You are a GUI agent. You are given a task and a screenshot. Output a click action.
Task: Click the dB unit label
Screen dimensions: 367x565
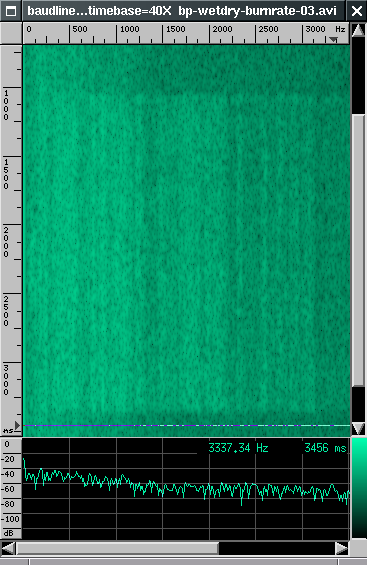pos(8,533)
